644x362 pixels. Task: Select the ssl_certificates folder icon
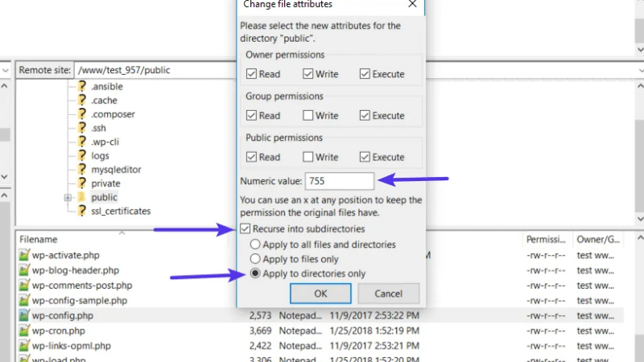(x=82, y=211)
